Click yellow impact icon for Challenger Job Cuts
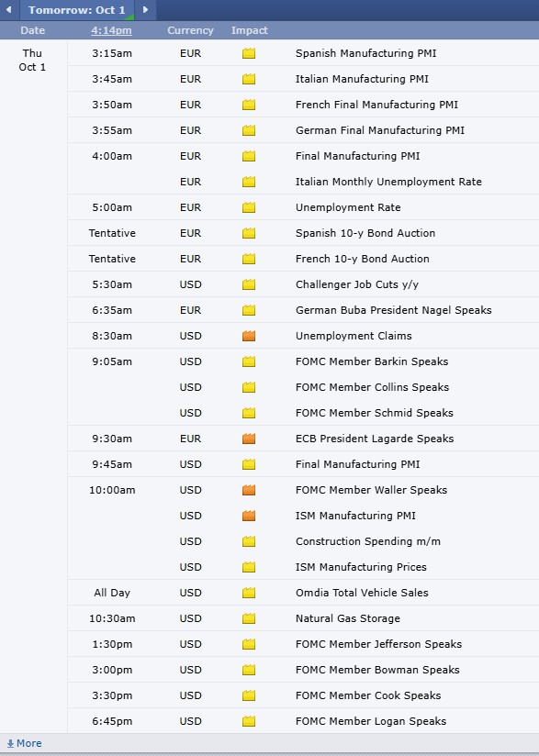The height and width of the screenshot is (756, 539). point(249,284)
